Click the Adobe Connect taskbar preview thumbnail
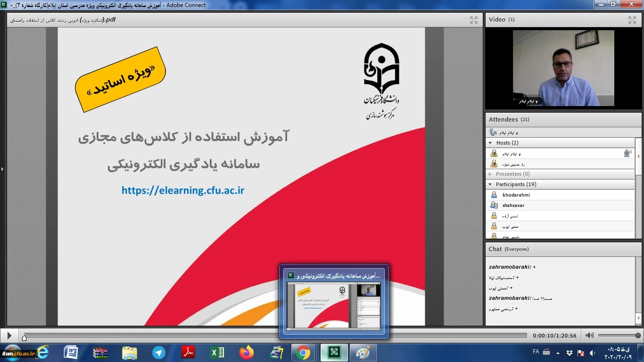Image resolution: width=644 pixels, height=362 pixels. tap(334, 305)
